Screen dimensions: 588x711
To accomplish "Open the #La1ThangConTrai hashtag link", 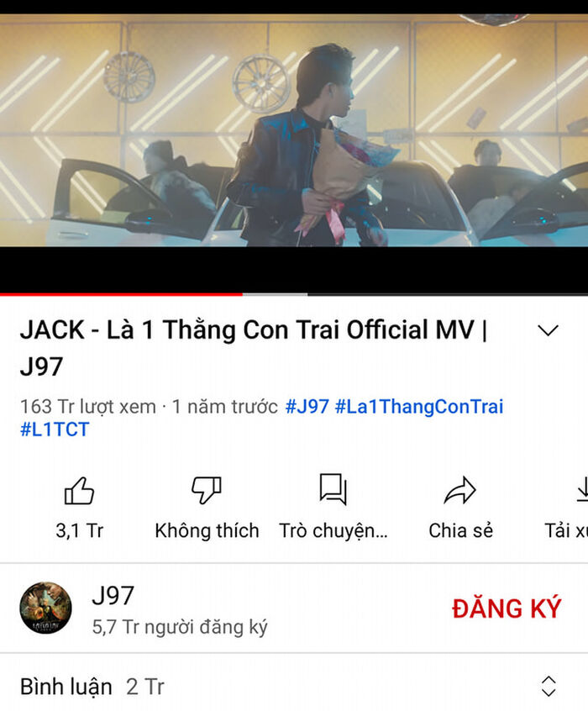I will [x=419, y=406].
